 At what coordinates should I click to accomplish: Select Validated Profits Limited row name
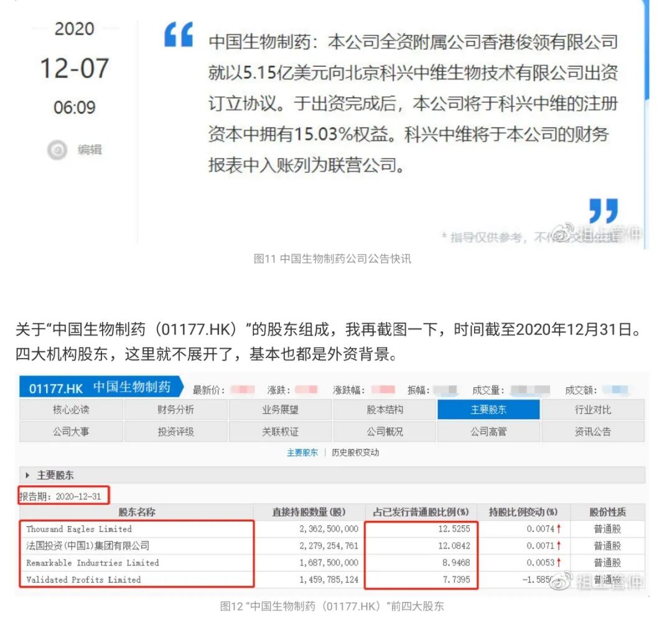83,579
